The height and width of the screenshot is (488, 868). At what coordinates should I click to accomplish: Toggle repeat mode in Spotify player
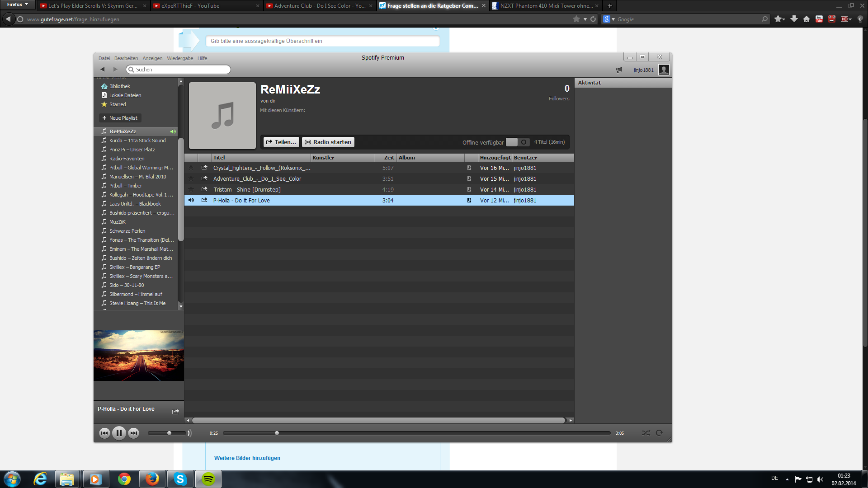tap(659, 433)
